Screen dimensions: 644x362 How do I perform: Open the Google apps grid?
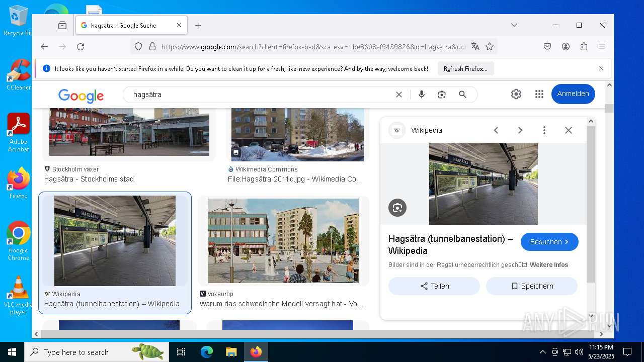click(539, 94)
